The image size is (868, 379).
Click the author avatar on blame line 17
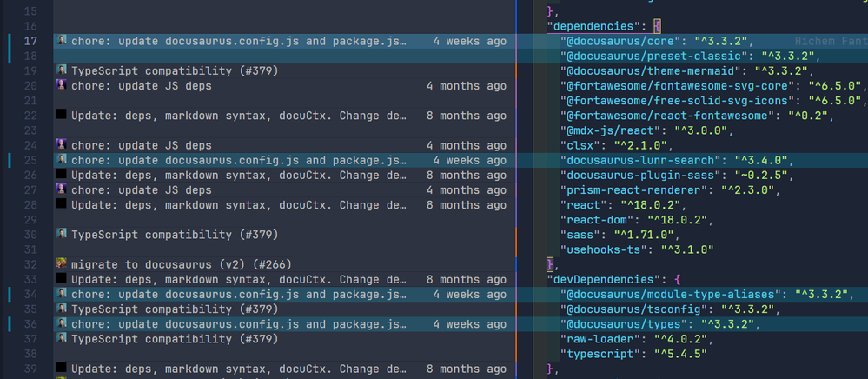(62, 40)
